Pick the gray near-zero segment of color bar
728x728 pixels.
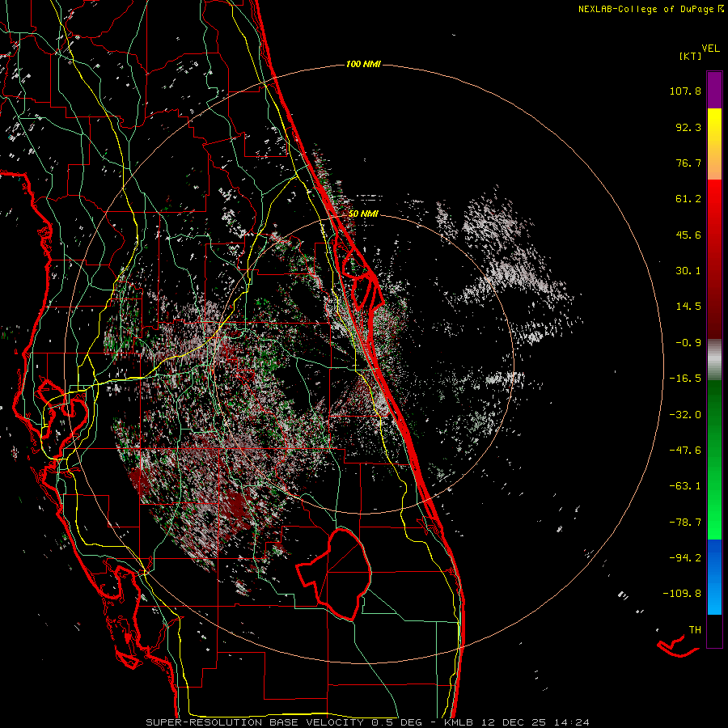click(714, 359)
